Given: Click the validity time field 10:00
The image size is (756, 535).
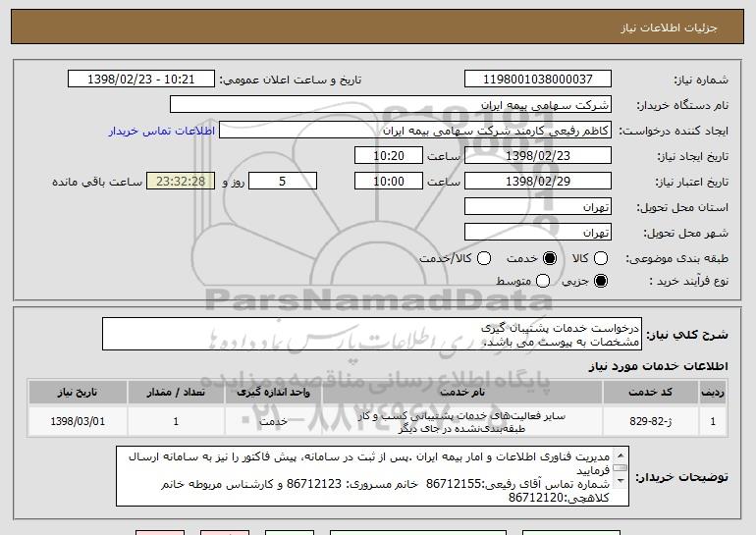Looking at the screenshot, I should tap(389, 182).
